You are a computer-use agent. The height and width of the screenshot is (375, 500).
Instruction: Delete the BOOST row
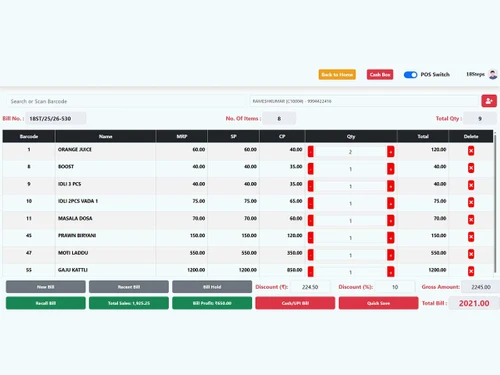pos(471,168)
